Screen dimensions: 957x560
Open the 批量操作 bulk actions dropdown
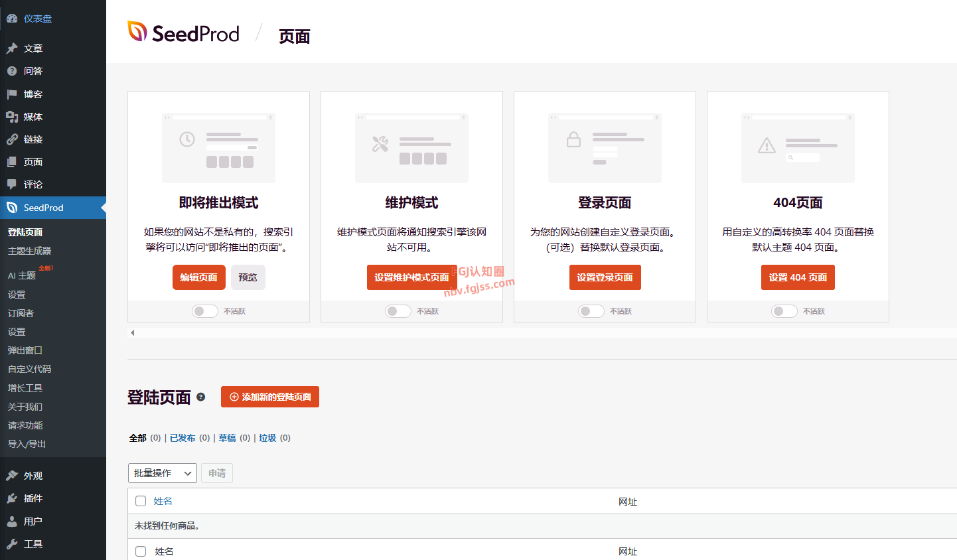click(x=163, y=473)
